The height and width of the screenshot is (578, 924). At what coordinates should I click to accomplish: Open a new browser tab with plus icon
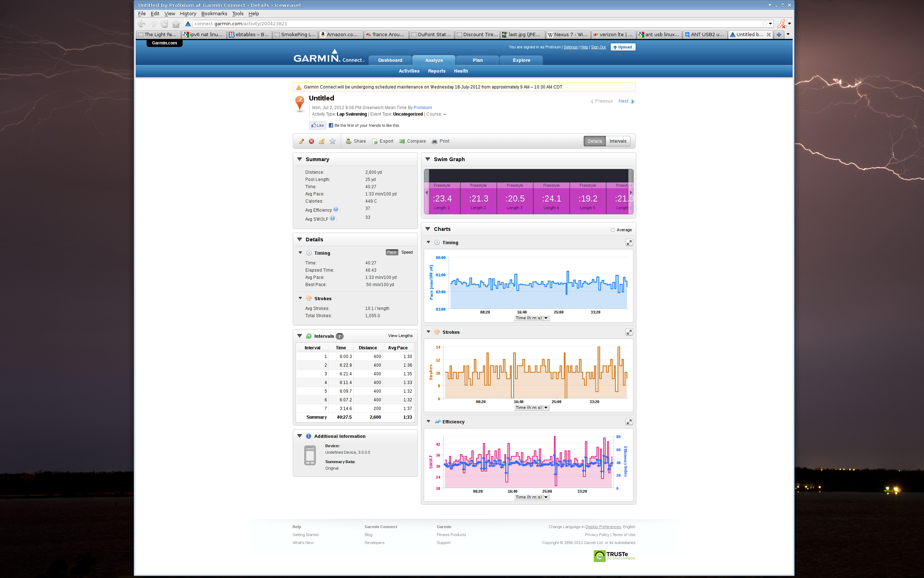[x=779, y=34]
